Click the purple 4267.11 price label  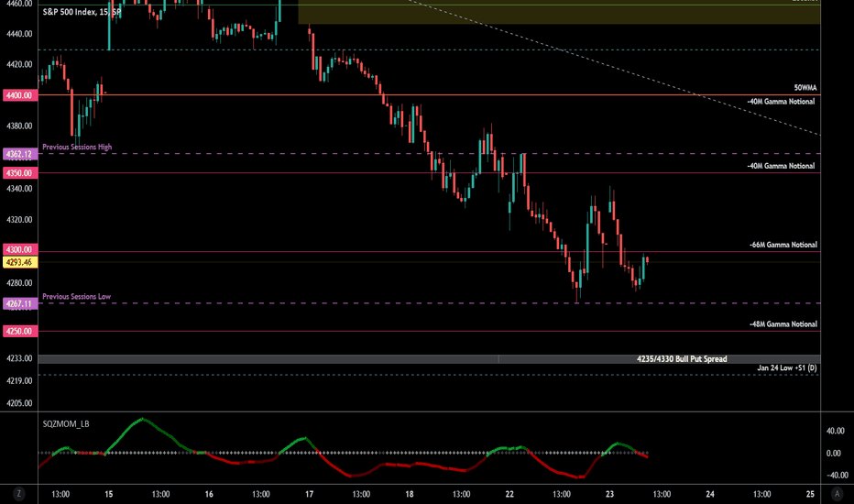[x=20, y=304]
